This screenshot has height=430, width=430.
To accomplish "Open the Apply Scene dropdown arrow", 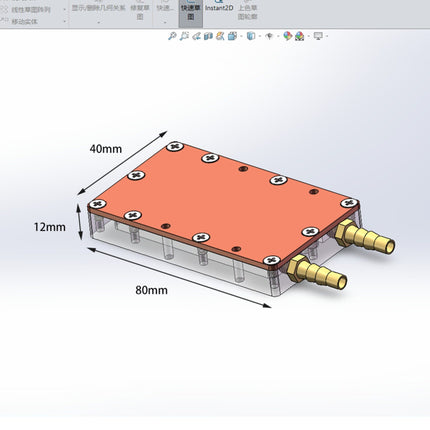I will click(309, 36).
